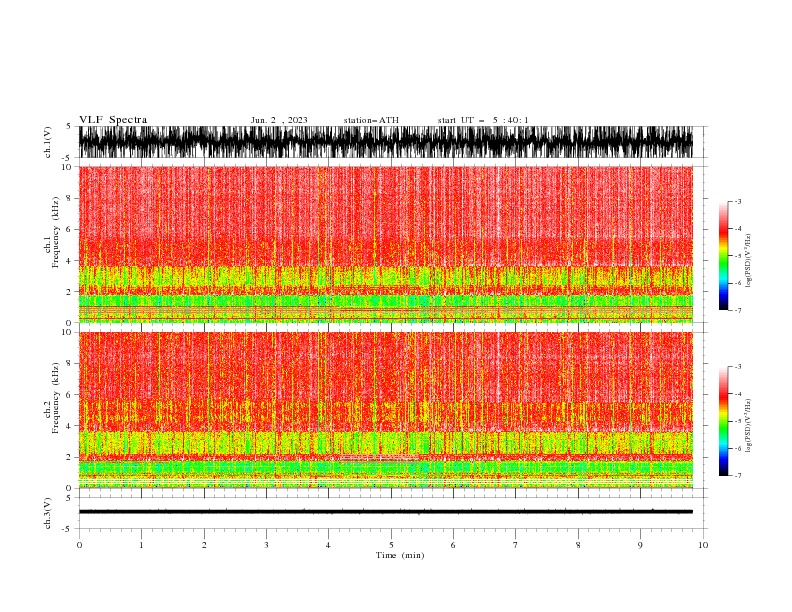The height and width of the screenshot is (612, 792).
Task: Click time axis tick label "5"
Action: 391,545
